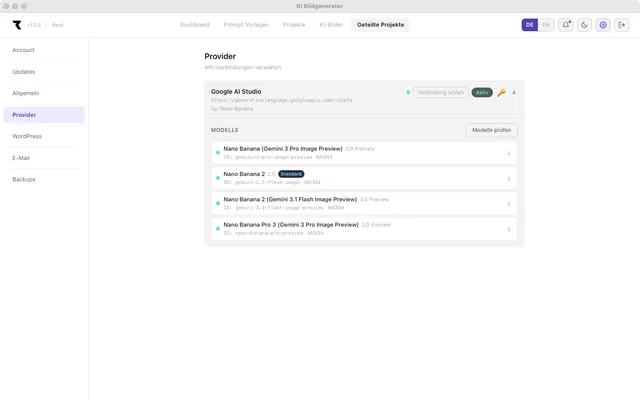
Task: Open options menu for Nano Banana (Gemini 3 Pro Image Preview)
Action: pos(509,153)
